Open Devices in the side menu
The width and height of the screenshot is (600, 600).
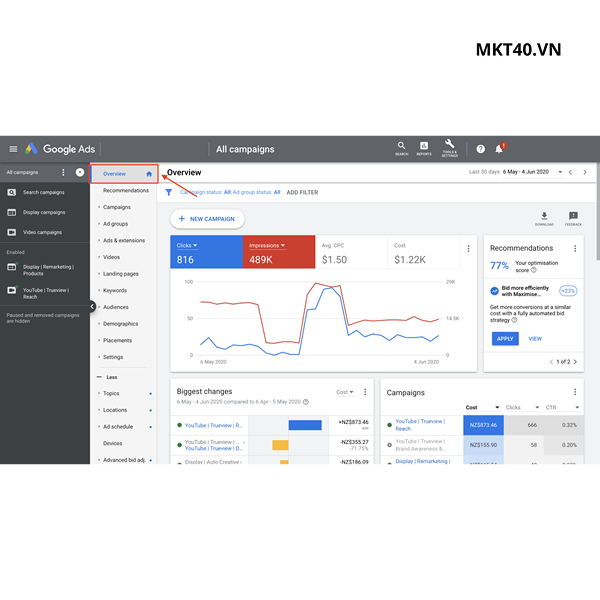pyautogui.click(x=112, y=443)
